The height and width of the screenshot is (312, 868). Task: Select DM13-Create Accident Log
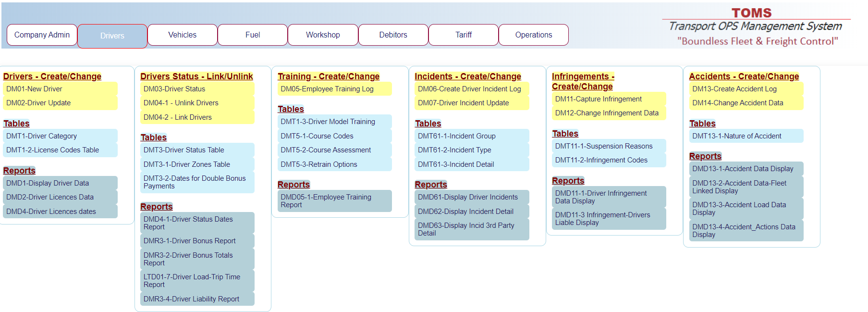[x=734, y=89]
